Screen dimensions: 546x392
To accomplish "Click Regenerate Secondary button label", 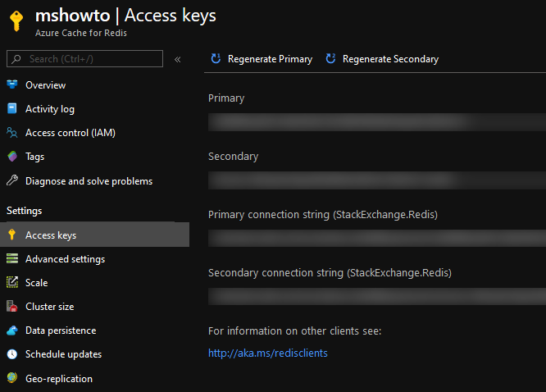I will tap(391, 59).
